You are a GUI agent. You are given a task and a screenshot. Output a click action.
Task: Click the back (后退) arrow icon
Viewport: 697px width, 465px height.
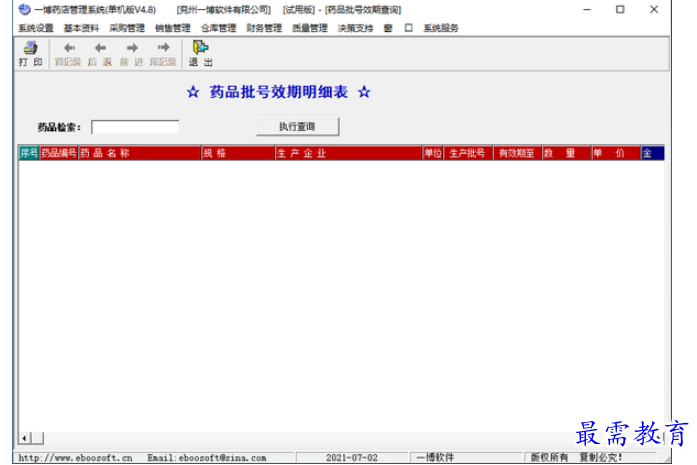[100, 48]
